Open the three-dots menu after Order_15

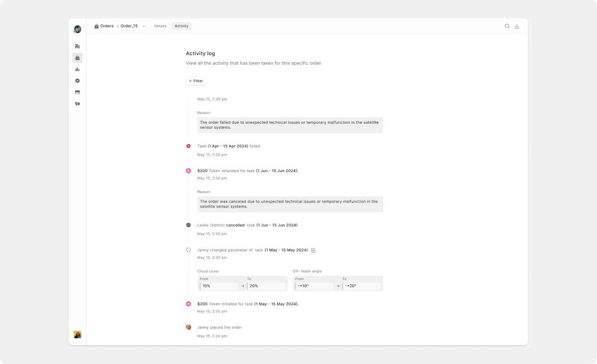point(144,26)
